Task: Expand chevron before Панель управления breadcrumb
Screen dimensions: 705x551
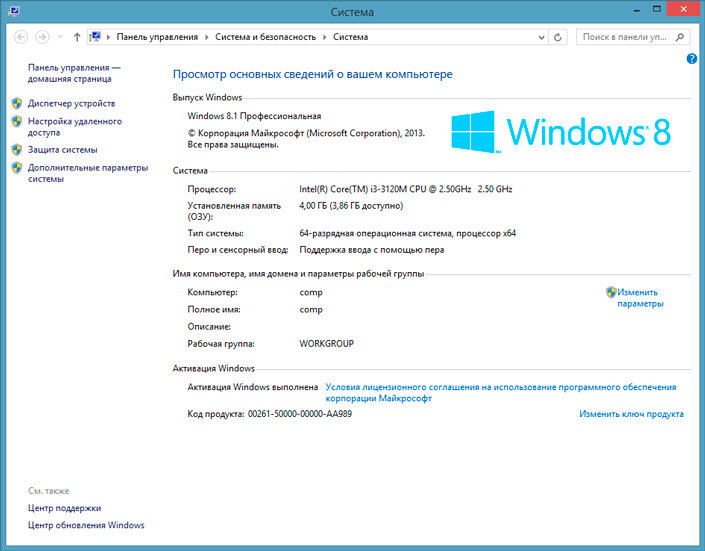Action: (x=108, y=37)
